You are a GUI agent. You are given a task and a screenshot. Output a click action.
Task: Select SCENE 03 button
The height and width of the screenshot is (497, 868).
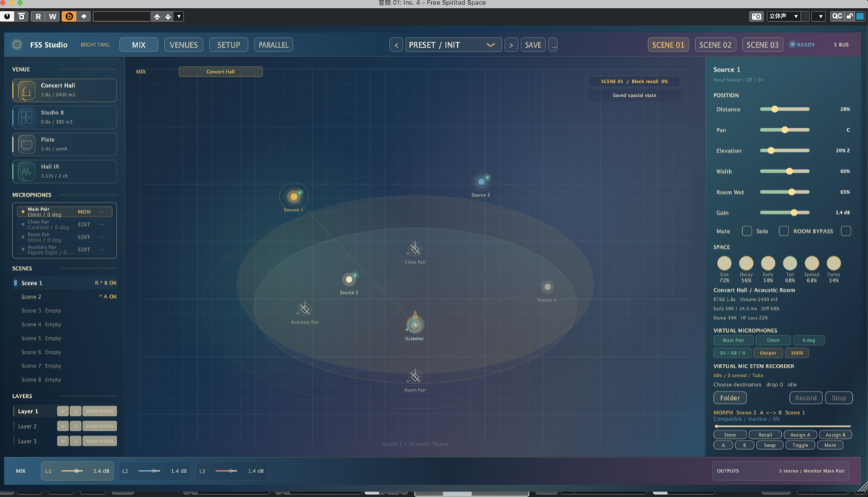(762, 45)
